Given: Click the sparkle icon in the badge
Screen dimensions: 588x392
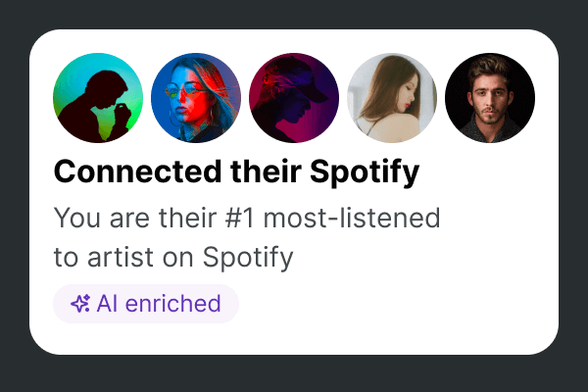Looking at the screenshot, I should pyautogui.click(x=80, y=304).
